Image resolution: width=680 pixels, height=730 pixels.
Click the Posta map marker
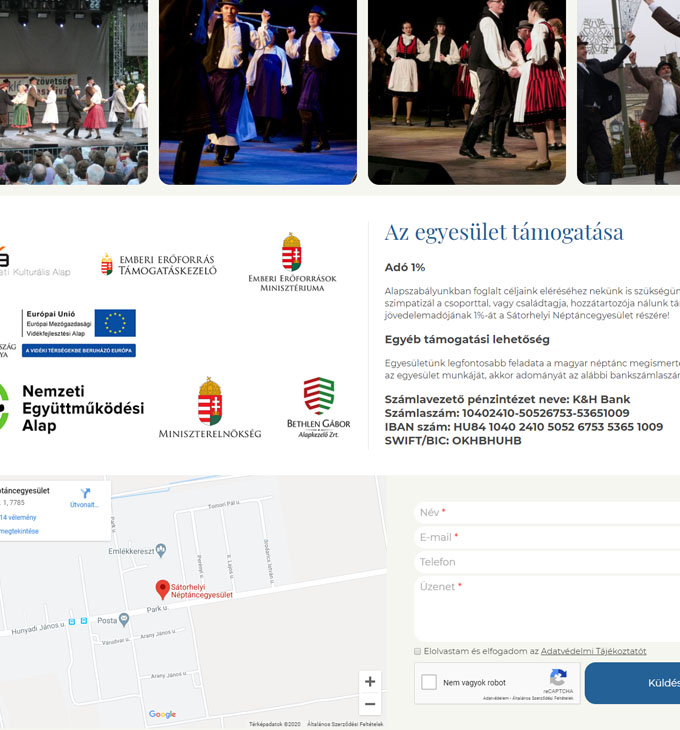[x=124, y=620]
